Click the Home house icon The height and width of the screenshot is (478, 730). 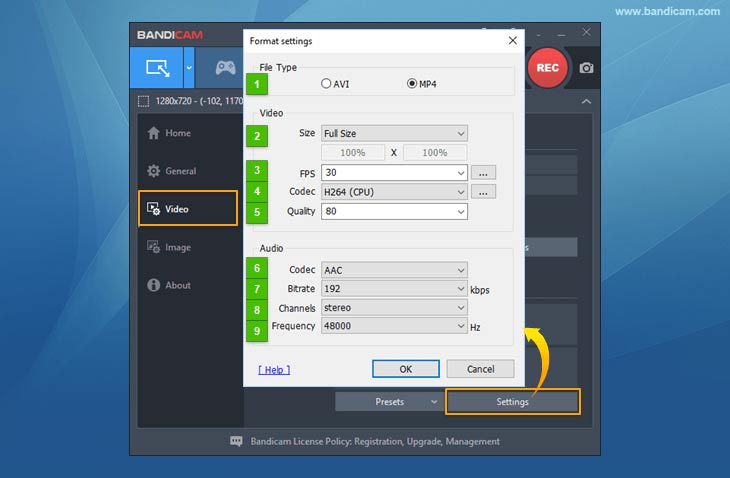pyautogui.click(x=154, y=133)
